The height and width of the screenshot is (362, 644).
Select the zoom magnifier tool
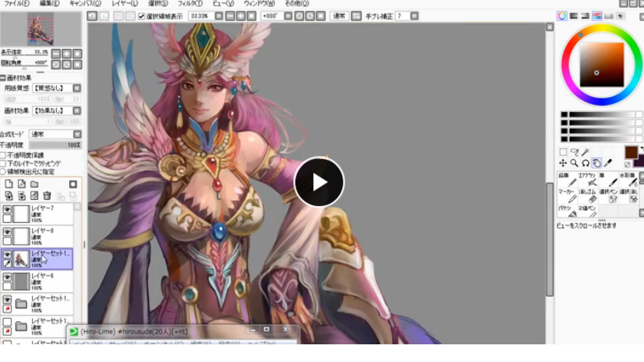(574, 163)
